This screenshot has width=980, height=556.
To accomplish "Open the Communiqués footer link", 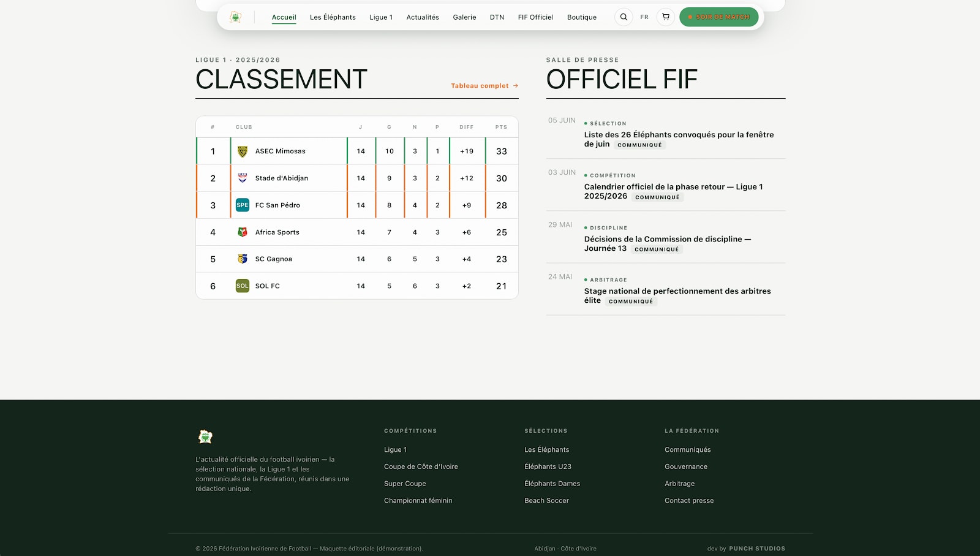I will (x=688, y=450).
